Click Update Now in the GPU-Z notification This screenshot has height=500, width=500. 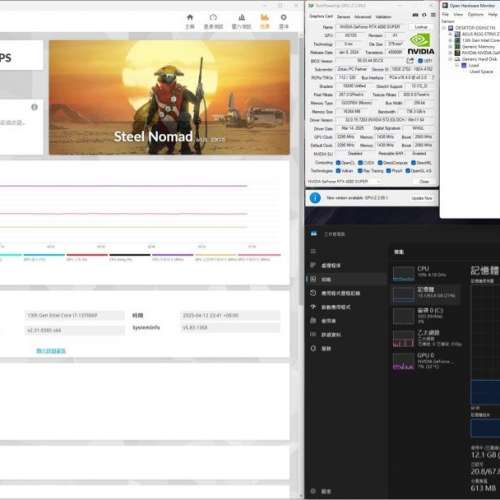click(x=422, y=198)
